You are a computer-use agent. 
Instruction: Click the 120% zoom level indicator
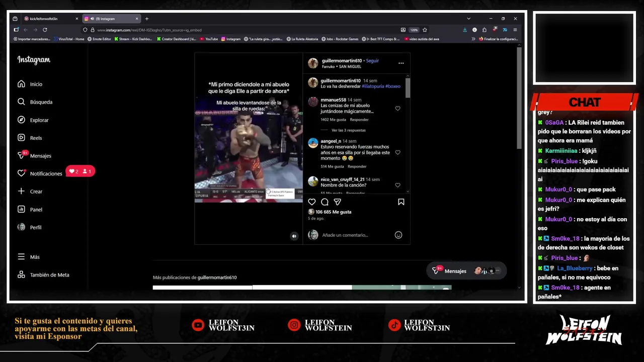414,30
